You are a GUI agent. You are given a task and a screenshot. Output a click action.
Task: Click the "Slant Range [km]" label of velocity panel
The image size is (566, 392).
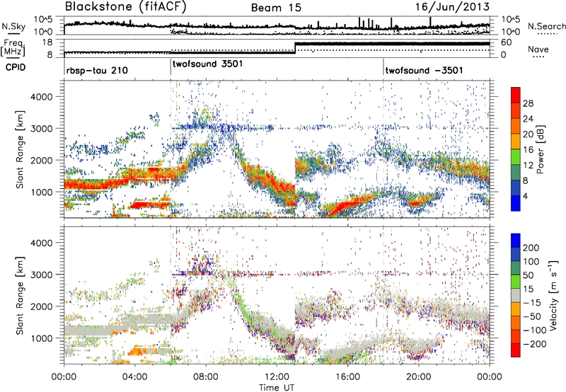(20, 296)
